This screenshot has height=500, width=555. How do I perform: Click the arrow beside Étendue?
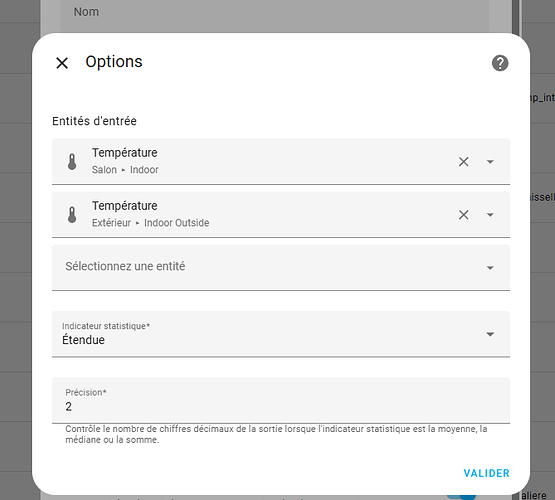point(490,334)
